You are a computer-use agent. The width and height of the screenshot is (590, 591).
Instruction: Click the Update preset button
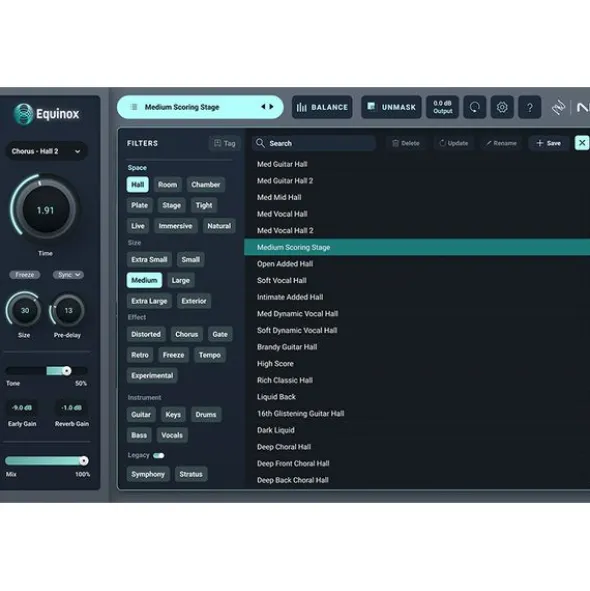tap(454, 143)
